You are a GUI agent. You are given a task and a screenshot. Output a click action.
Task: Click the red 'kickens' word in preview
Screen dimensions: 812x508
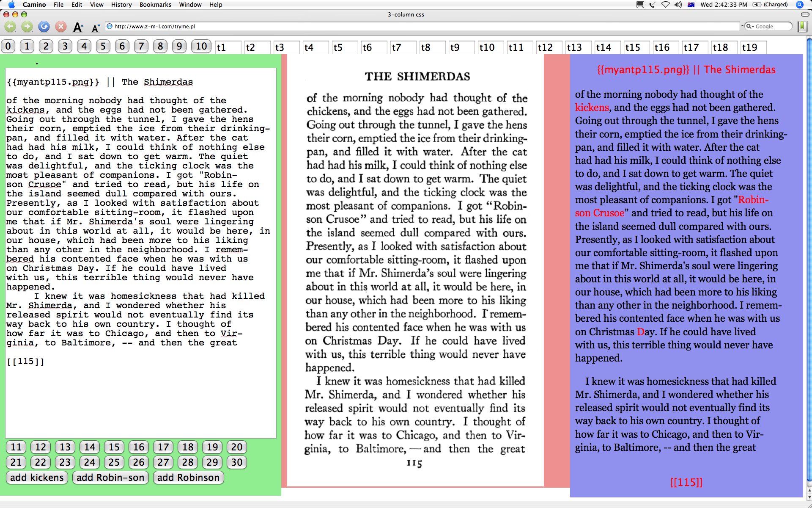pyautogui.click(x=592, y=108)
